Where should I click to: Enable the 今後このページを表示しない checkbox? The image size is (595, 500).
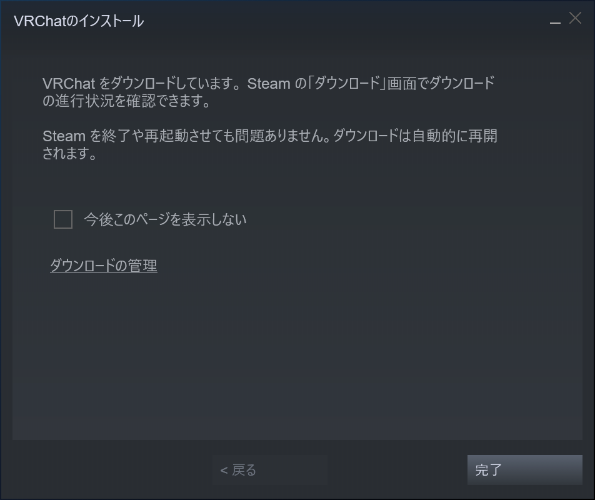click(63, 219)
